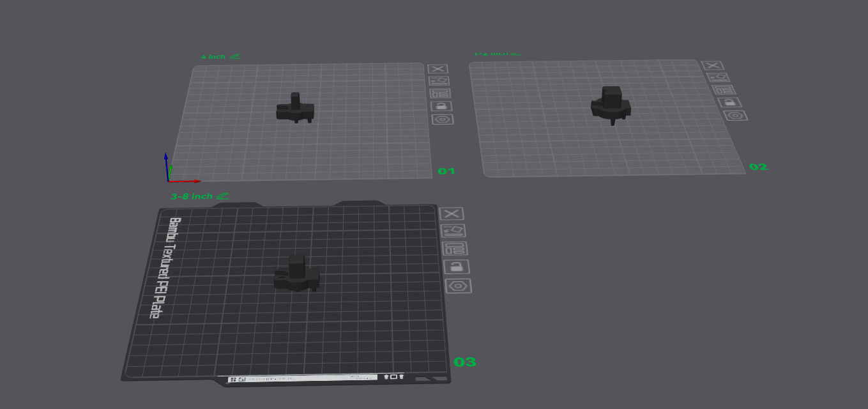The width and height of the screenshot is (868, 409).
Task: Click the '4 inch' plate name label
Action: coord(213,57)
